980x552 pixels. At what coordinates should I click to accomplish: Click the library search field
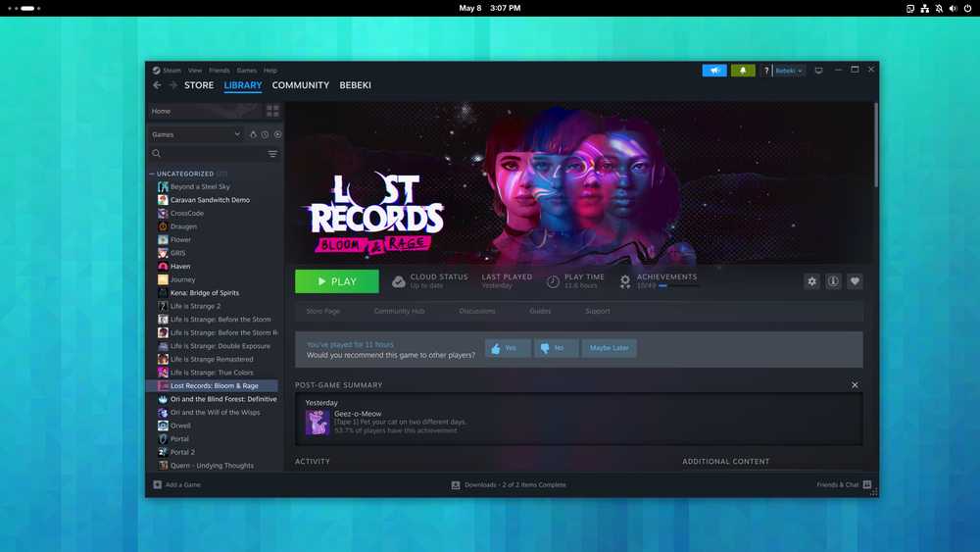206,154
